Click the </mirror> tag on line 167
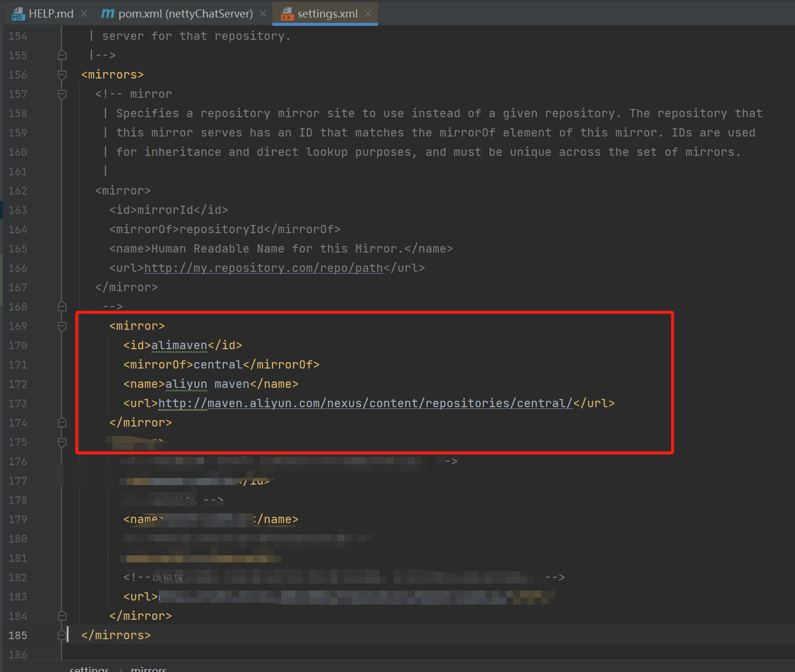 (x=127, y=287)
